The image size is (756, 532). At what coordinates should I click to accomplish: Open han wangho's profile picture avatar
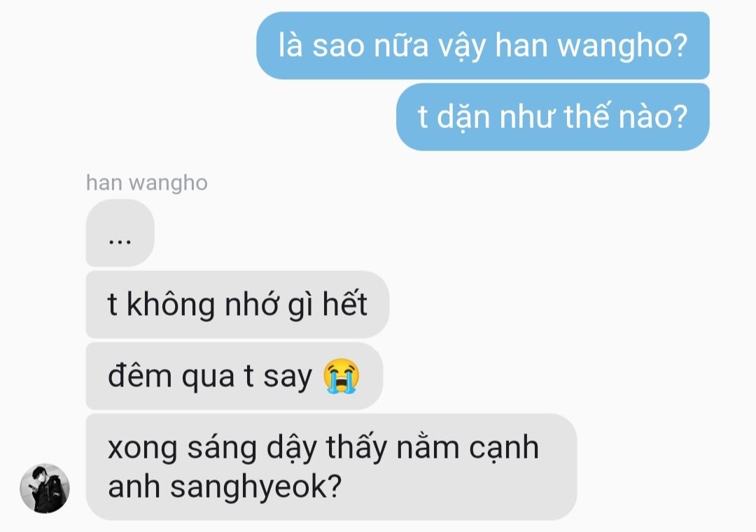coord(45,488)
